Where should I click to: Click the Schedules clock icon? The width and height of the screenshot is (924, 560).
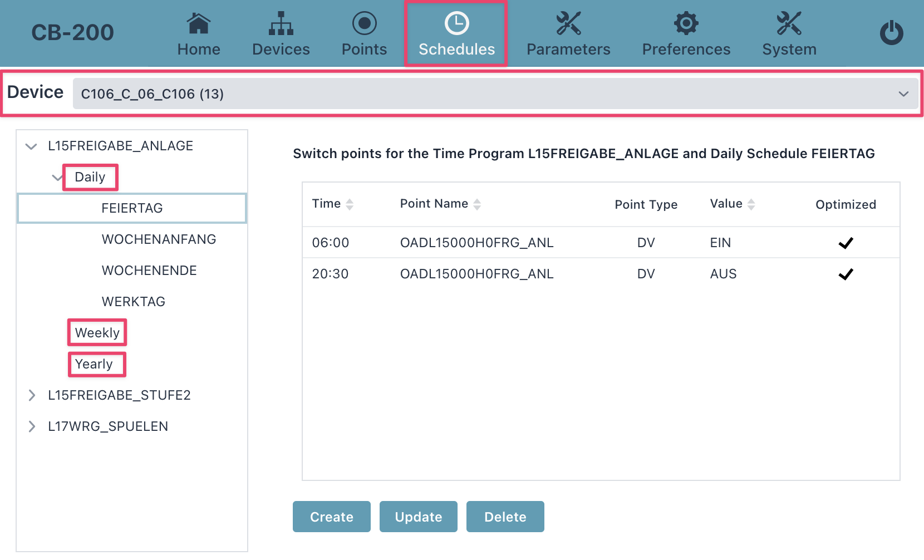pyautogui.click(x=456, y=23)
